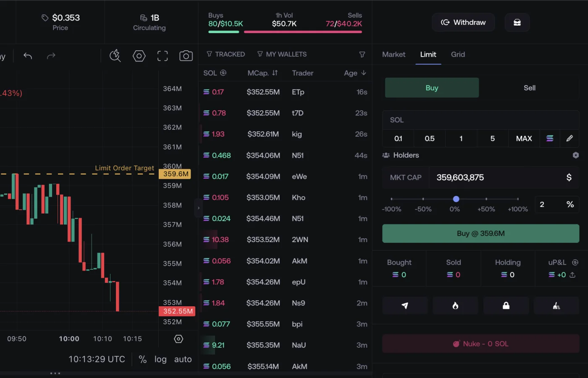This screenshot has width=588, height=378.
Task: Switch to the Market tab
Action: pyautogui.click(x=394, y=55)
